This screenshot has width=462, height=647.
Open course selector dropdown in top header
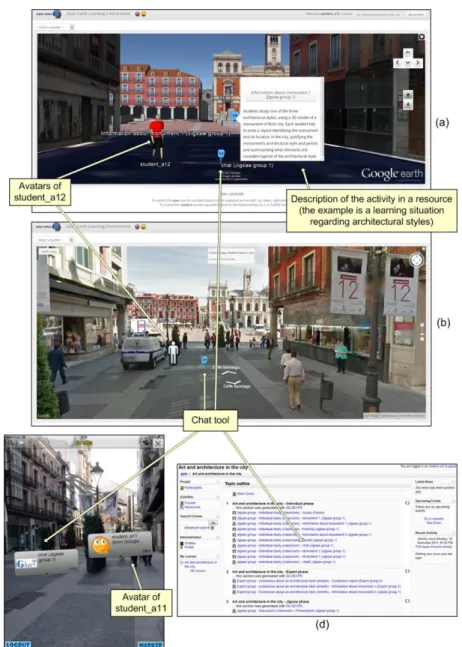point(379,14)
